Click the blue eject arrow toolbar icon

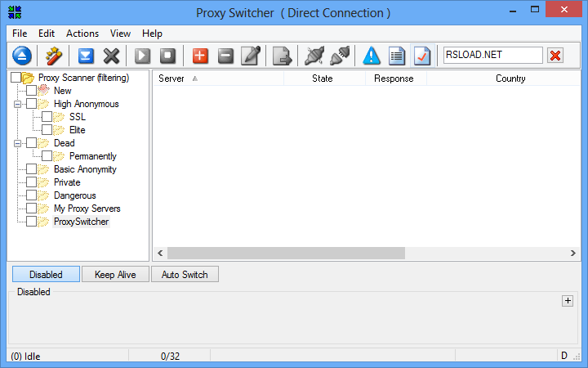point(22,56)
